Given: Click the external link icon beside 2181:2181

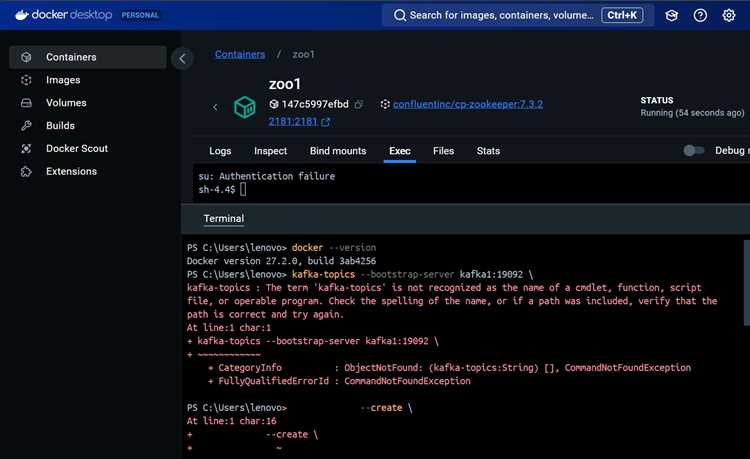Looking at the screenshot, I should click(x=326, y=122).
